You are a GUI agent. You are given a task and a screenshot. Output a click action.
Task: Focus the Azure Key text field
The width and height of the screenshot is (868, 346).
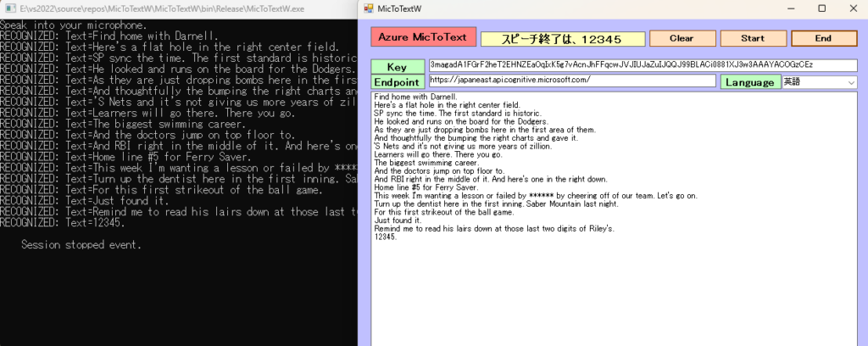642,65
